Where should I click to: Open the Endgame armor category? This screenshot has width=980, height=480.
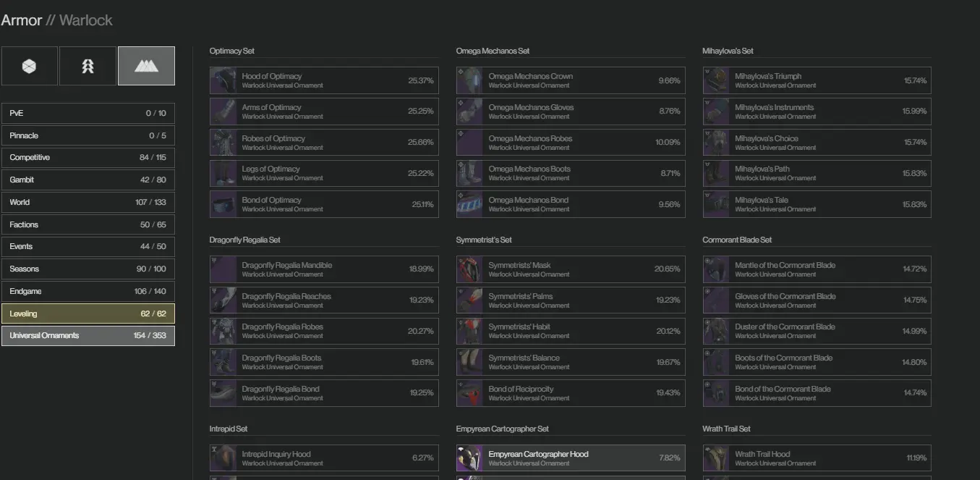[88, 291]
